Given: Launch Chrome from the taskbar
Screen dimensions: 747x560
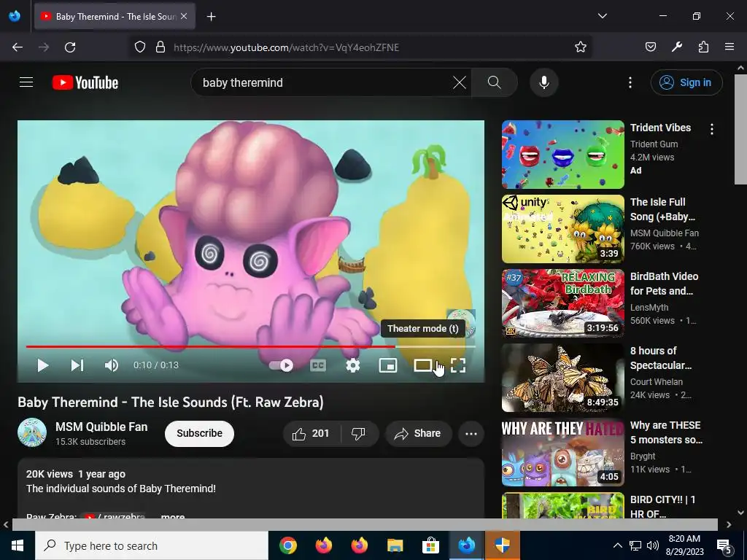Looking at the screenshot, I should [x=287, y=545].
